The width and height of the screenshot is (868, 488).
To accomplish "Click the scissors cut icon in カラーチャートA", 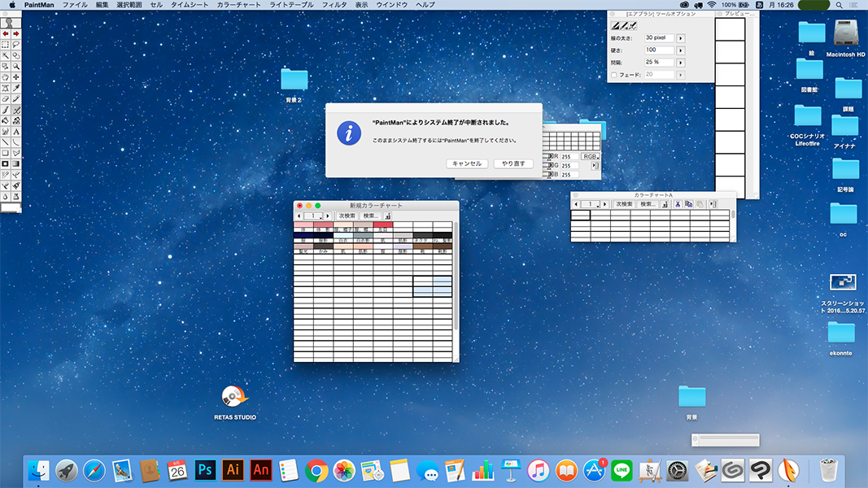I will pos(677,204).
